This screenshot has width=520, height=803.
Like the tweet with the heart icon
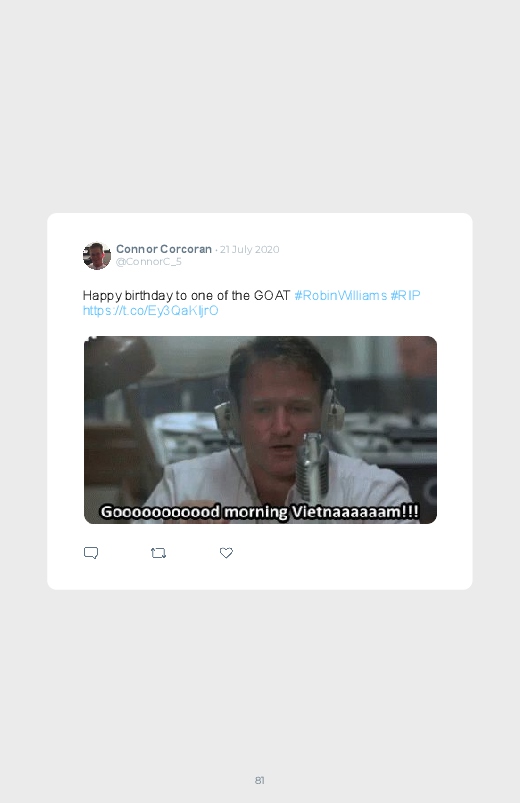coord(226,553)
